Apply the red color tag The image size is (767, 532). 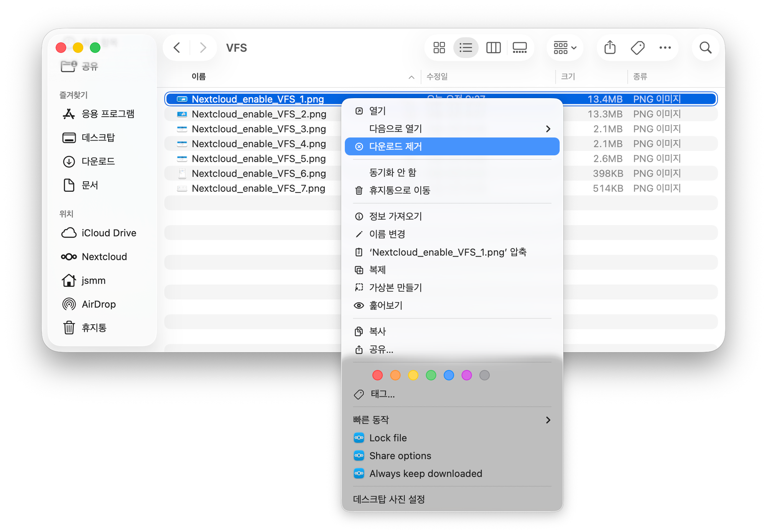pyautogui.click(x=377, y=375)
